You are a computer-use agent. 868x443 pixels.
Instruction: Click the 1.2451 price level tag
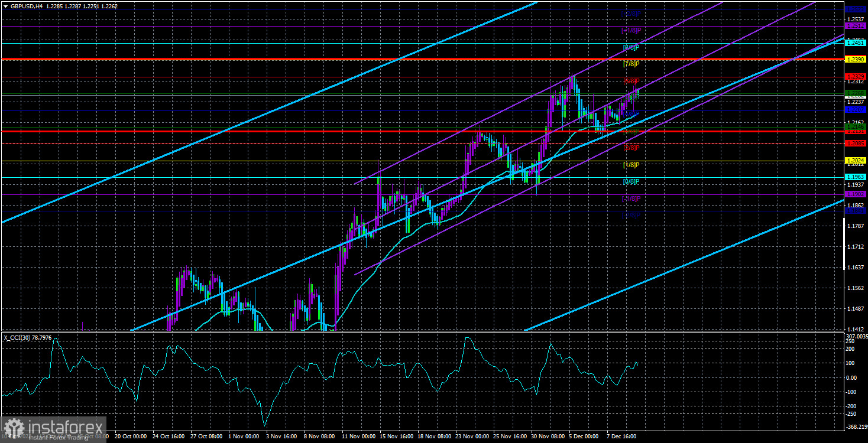click(x=856, y=43)
